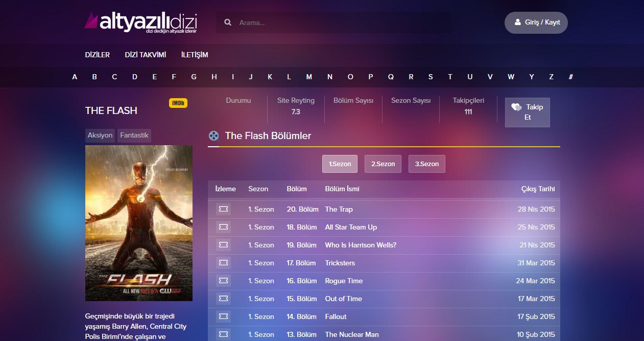Open episode title The Trap

(339, 209)
